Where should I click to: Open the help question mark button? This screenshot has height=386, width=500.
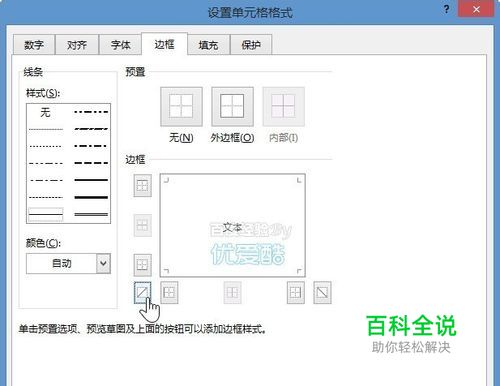pos(447,9)
